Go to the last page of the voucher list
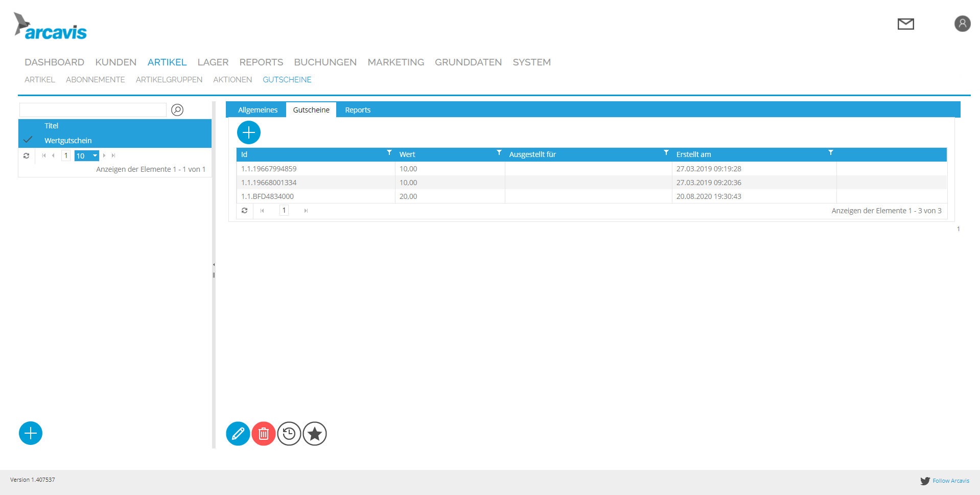The image size is (980, 495). [x=306, y=210]
